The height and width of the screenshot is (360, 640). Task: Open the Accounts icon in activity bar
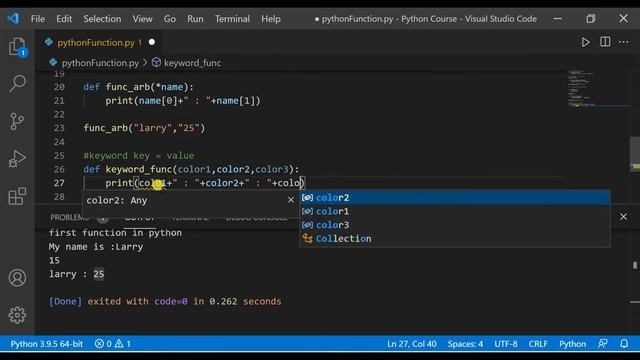click(x=17, y=278)
